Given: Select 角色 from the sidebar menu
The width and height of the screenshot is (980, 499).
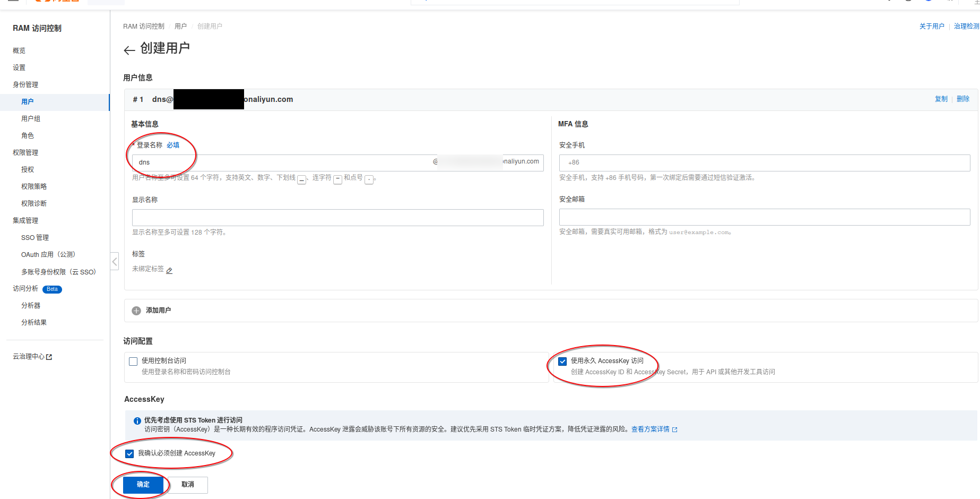Looking at the screenshot, I should 28,135.
